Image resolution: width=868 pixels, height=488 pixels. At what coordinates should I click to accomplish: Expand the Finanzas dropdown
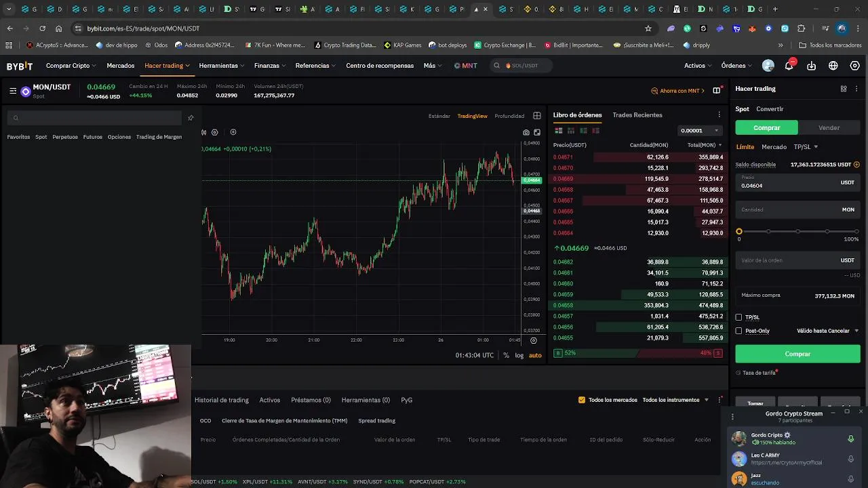coord(270,66)
